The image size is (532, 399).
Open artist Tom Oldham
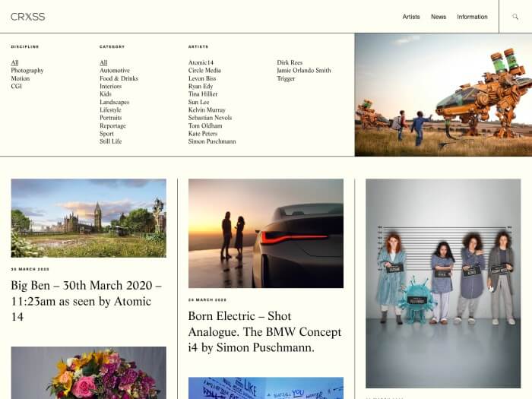tap(205, 126)
